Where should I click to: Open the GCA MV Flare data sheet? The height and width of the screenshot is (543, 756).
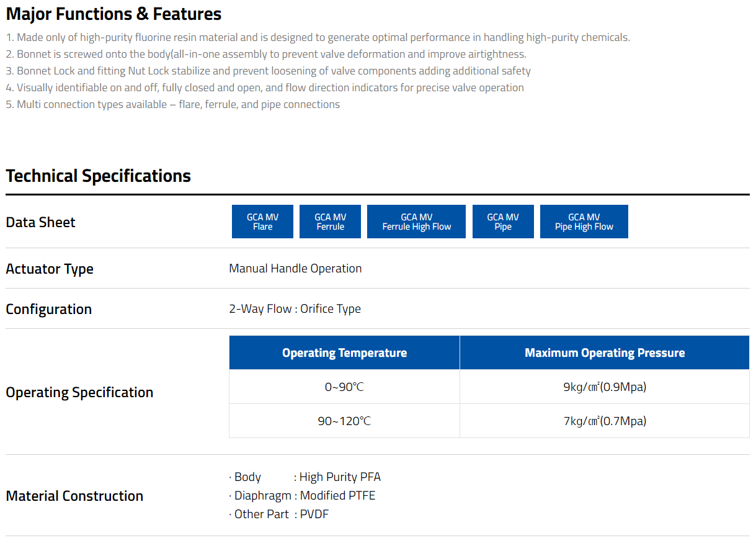coord(262,222)
